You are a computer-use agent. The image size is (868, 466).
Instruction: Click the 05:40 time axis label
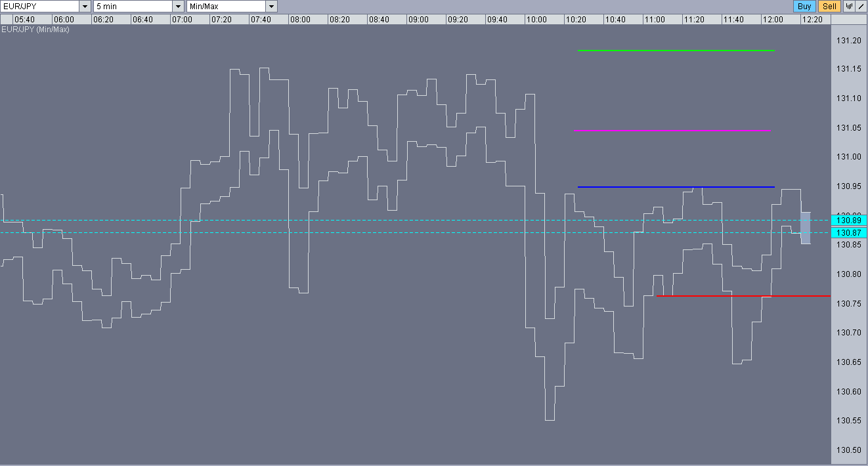pos(25,20)
